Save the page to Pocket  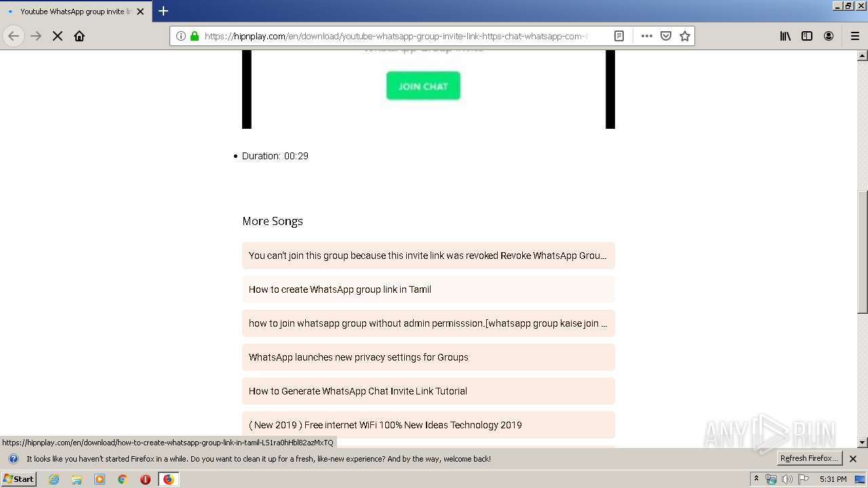pyautogui.click(x=666, y=36)
